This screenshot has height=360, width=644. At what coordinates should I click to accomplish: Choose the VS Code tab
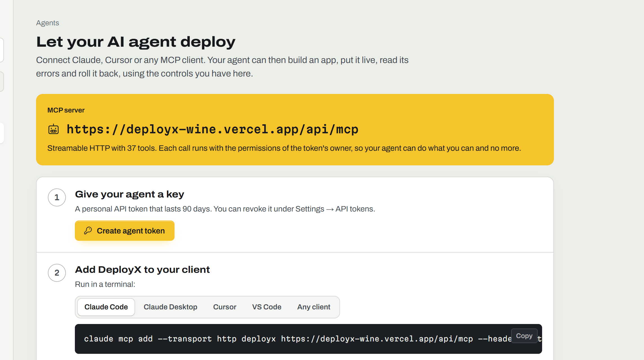267,307
